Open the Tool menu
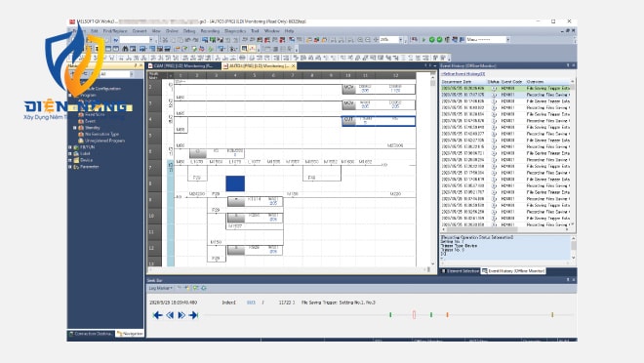644x363 pixels. pos(255,31)
